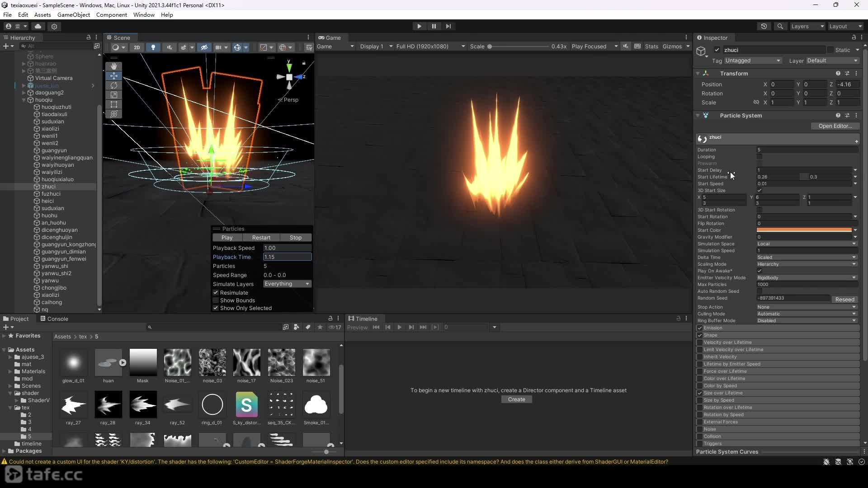Click the Create timeline button
868x488 pixels.
coord(516,399)
